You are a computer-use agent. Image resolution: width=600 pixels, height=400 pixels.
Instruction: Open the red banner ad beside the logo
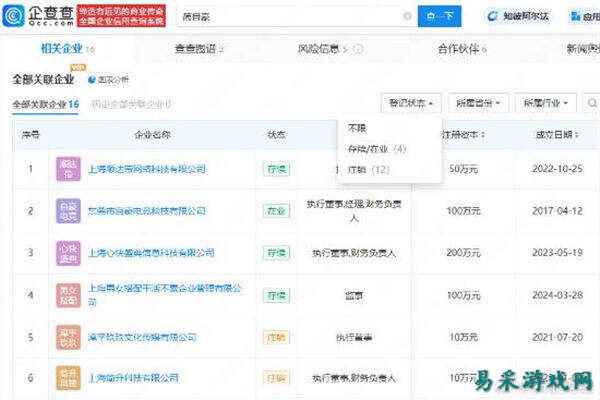tap(121, 16)
